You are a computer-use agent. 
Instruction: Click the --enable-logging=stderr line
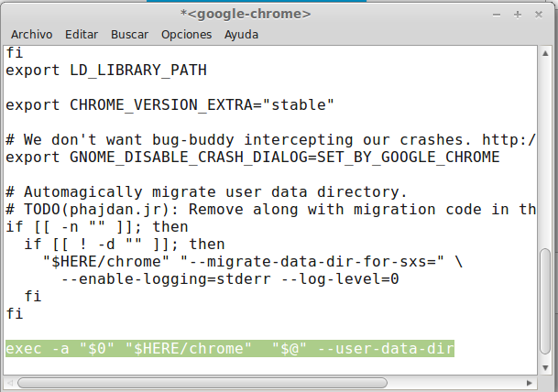click(x=230, y=279)
